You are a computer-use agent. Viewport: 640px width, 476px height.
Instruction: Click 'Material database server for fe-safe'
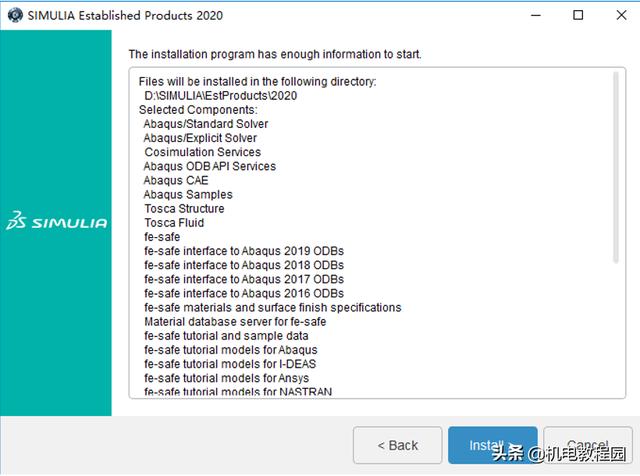[235, 322]
